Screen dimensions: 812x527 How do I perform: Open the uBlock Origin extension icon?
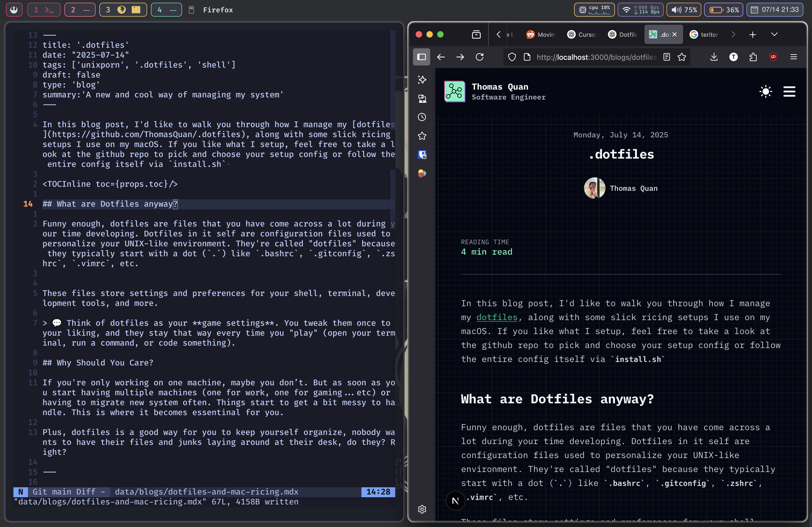click(x=773, y=57)
